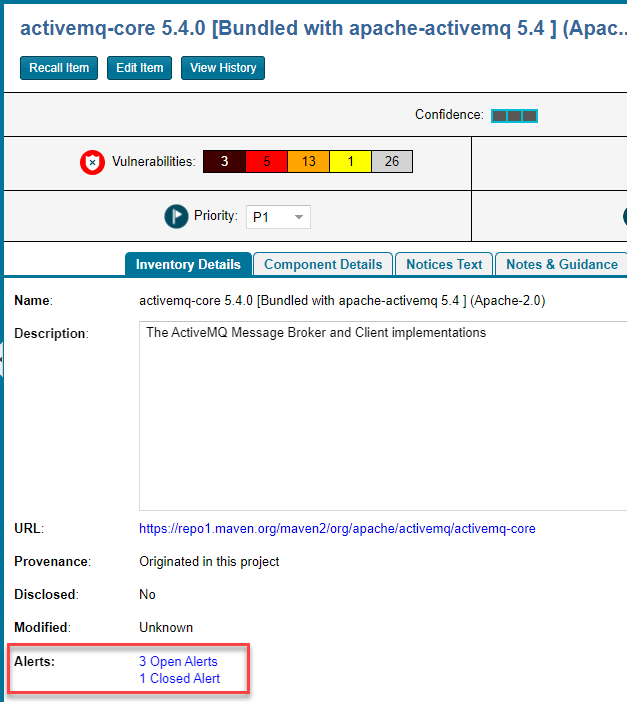Viewport: 627px width, 702px height.
Task: Click the gray vulnerabilities count 26
Action: point(392,162)
